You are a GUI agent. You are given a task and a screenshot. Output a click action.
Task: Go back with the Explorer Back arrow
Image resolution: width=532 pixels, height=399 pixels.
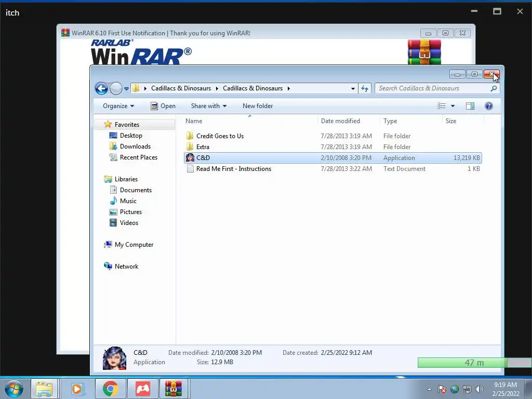coord(101,88)
